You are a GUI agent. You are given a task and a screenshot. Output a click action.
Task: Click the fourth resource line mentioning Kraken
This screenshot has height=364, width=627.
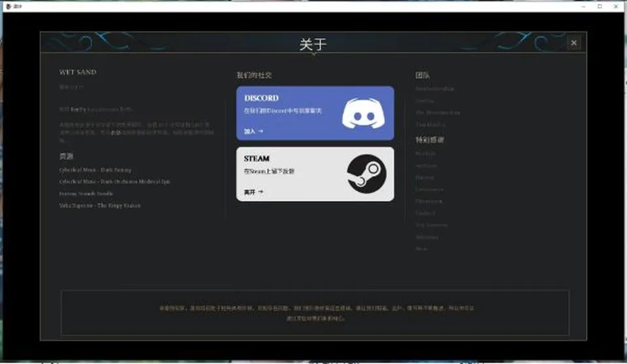[x=100, y=205]
